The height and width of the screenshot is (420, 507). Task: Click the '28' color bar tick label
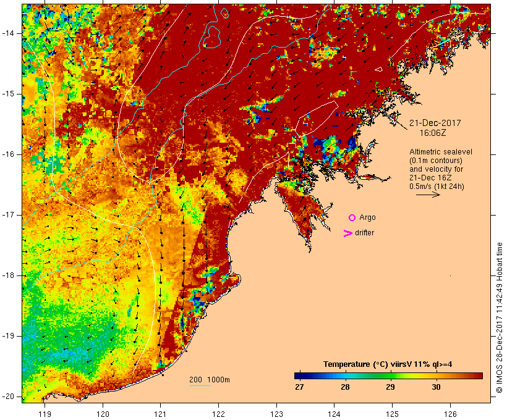pos(346,387)
